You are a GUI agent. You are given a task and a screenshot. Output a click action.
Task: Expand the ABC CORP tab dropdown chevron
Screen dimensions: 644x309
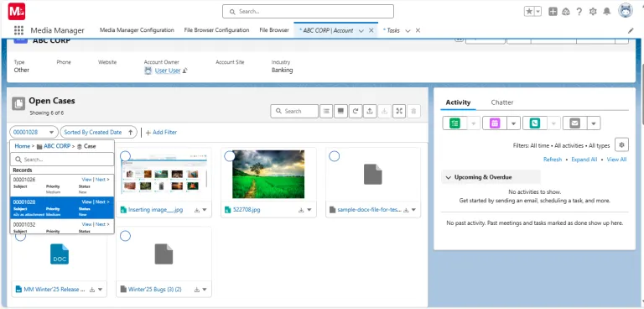click(361, 31)
